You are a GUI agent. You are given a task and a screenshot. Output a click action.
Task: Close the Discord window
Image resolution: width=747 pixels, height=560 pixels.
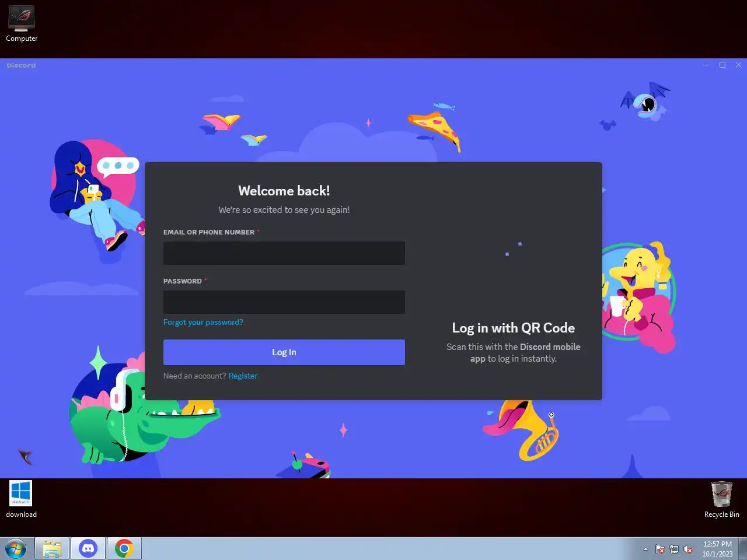click(739, 65)
